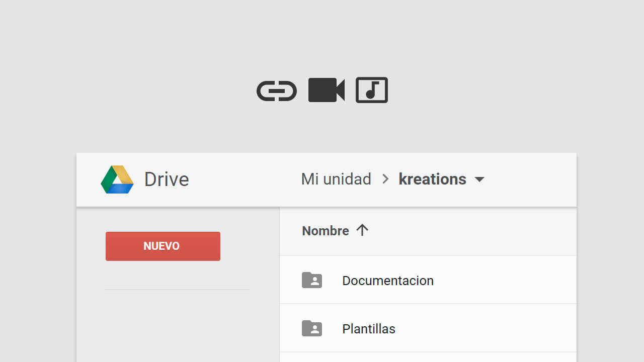This screenshot has width=644, height=362.
Task: Click the link chain icon
Action: (277, 91)
